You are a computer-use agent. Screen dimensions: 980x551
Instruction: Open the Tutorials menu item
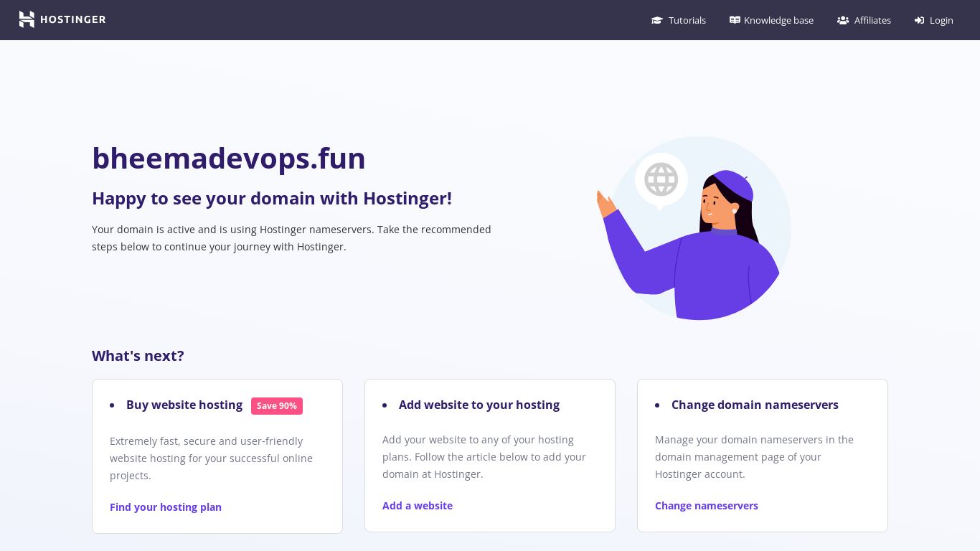(687, 20)
